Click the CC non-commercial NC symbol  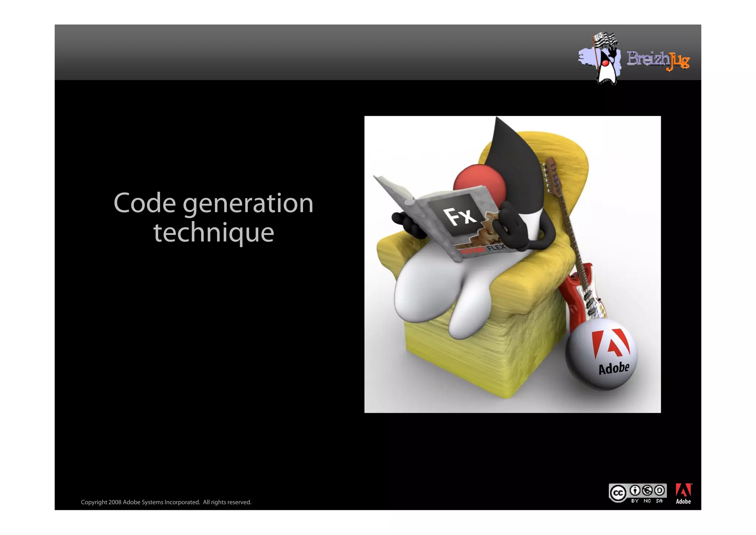click(647, 491)
